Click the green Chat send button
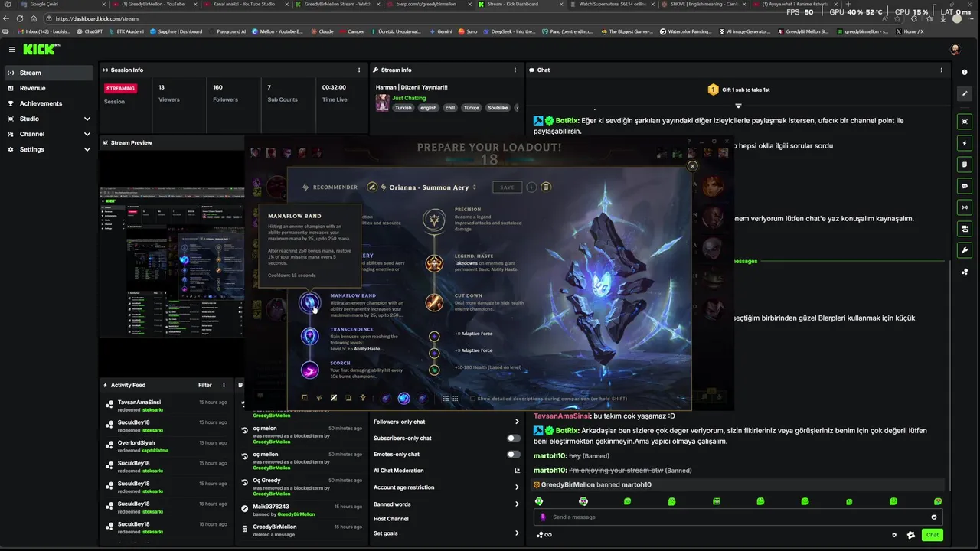980x551 pixels. click(932, 535)
